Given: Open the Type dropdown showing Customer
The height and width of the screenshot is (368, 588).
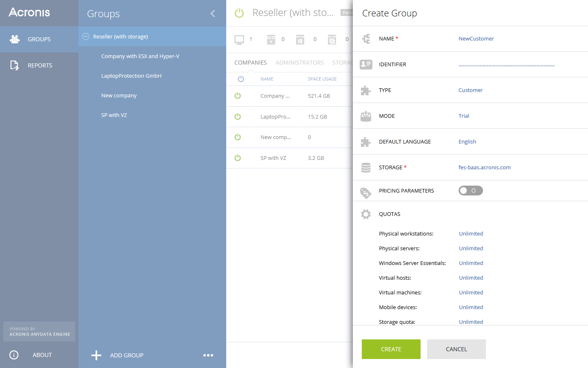Looking at the screenshot, I should click(470, 90).
